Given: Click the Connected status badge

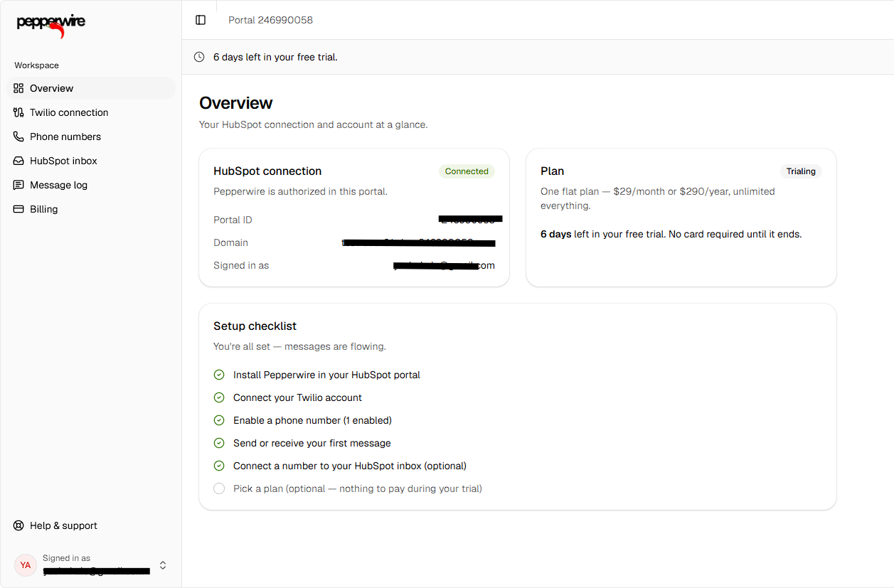Looking at the screenshot, I should pos(467,171).
